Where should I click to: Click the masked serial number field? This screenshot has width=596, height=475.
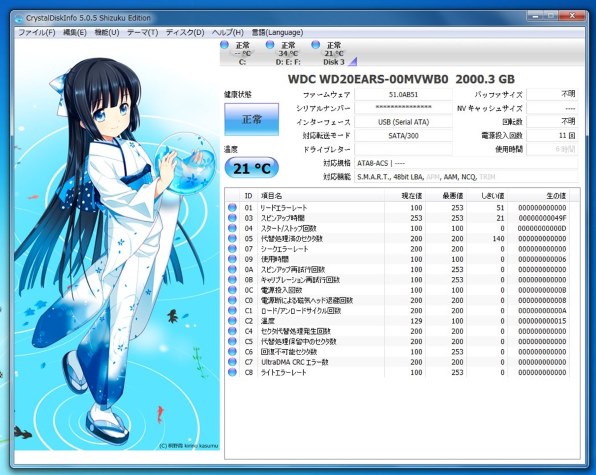pyautogui.click(x=403, y=108)
